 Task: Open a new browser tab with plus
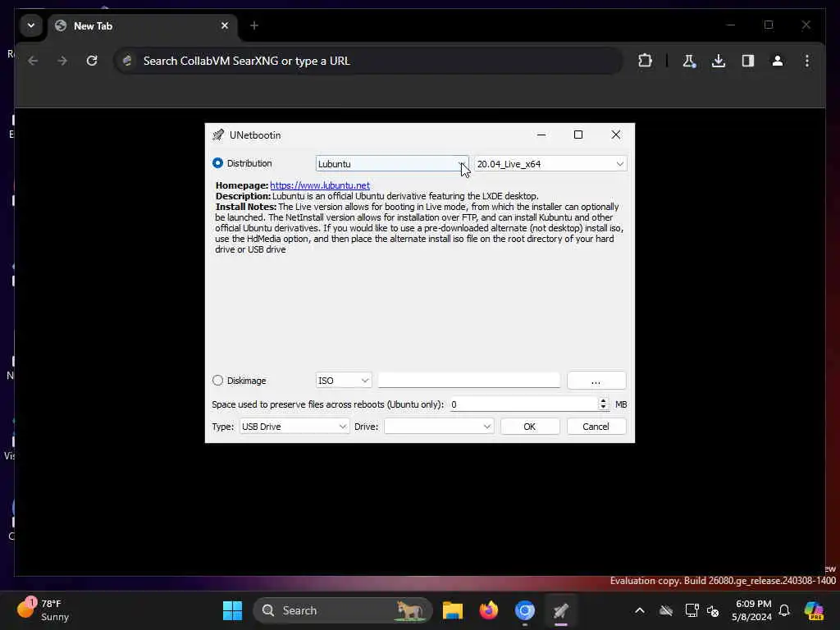[254, 25]
